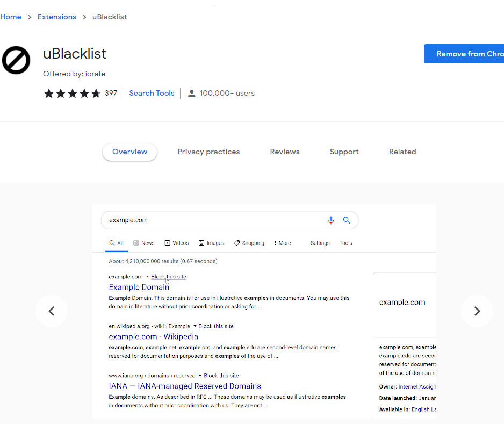Click the Remove from Chrome button

(x=464, y=54)
